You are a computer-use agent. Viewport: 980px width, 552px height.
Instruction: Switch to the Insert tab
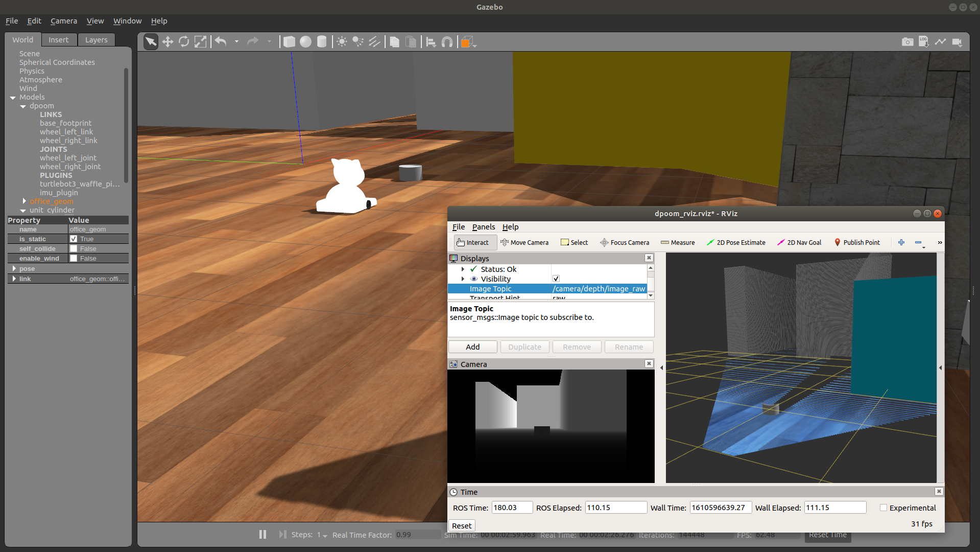coord(58,40)
